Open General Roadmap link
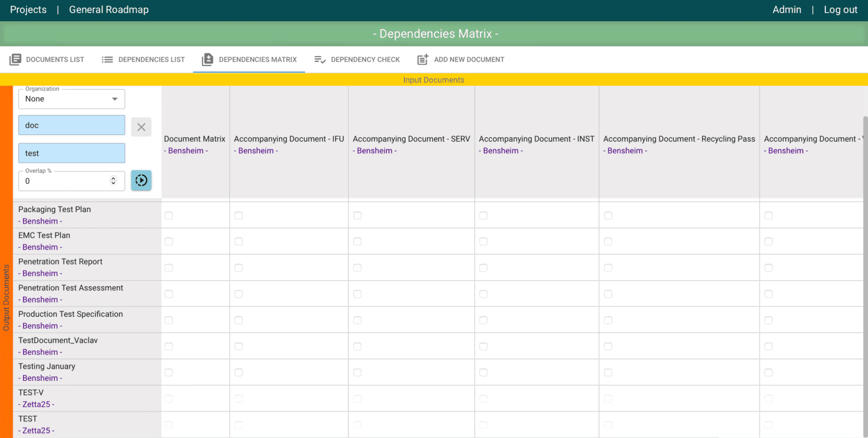The image size is (868, 438). click(x=109, y=10)
